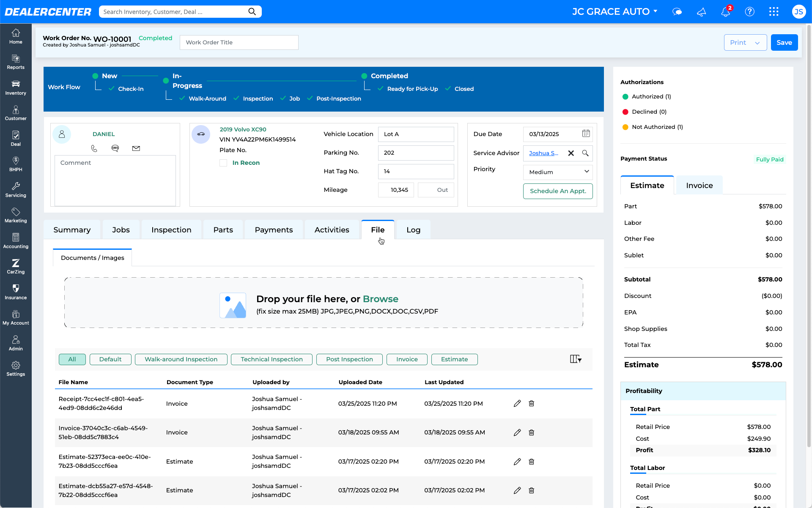Image resolution: width=812 pixels, height=508 pixels.
Task: Open the chat messages icon
Action: click(x=677, y=11)
